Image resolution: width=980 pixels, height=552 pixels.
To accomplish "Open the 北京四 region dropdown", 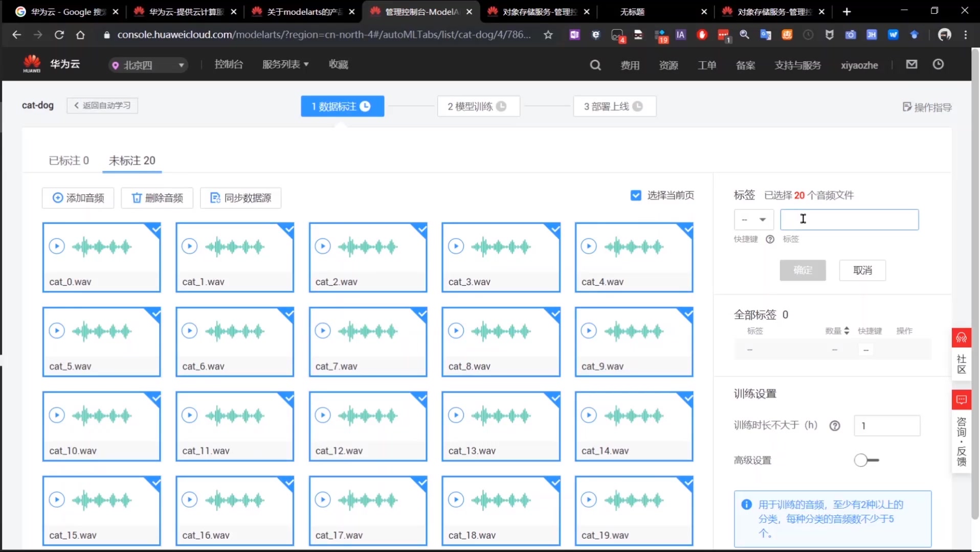I will coord(148,65).
